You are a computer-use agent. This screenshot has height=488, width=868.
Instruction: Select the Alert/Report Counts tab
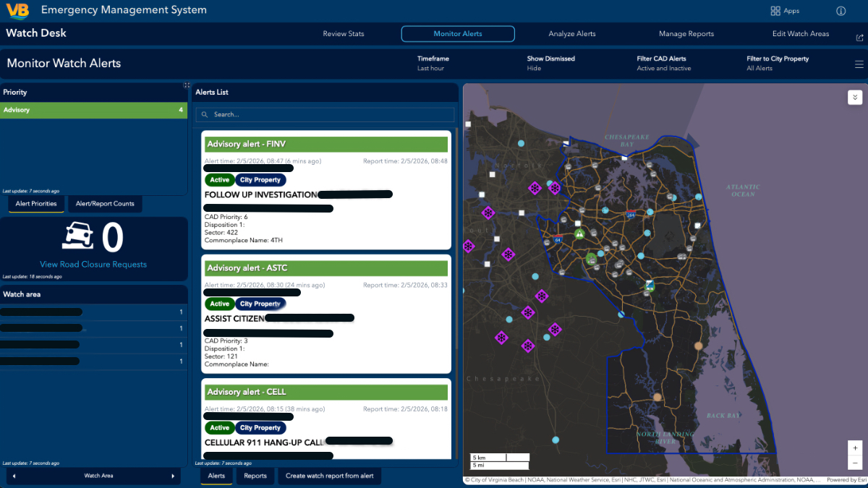104,204
